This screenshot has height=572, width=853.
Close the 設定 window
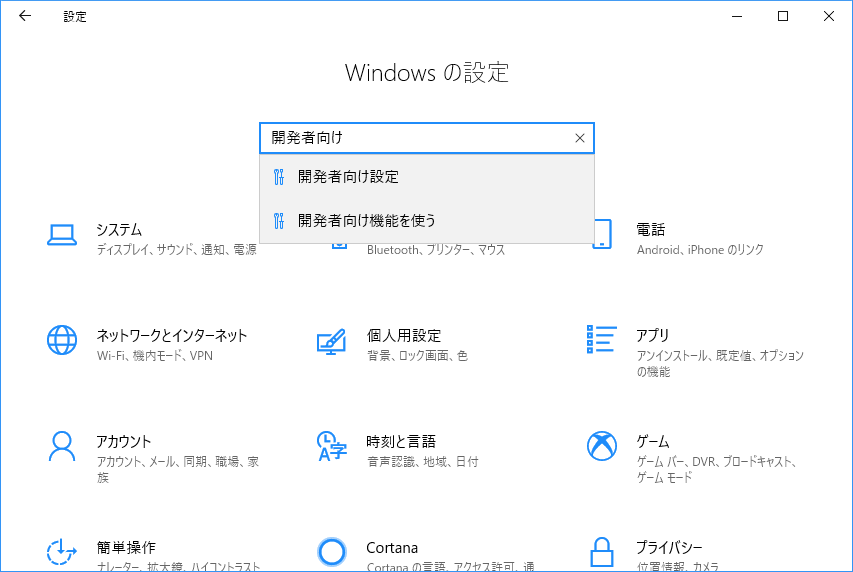coord(829,16)
